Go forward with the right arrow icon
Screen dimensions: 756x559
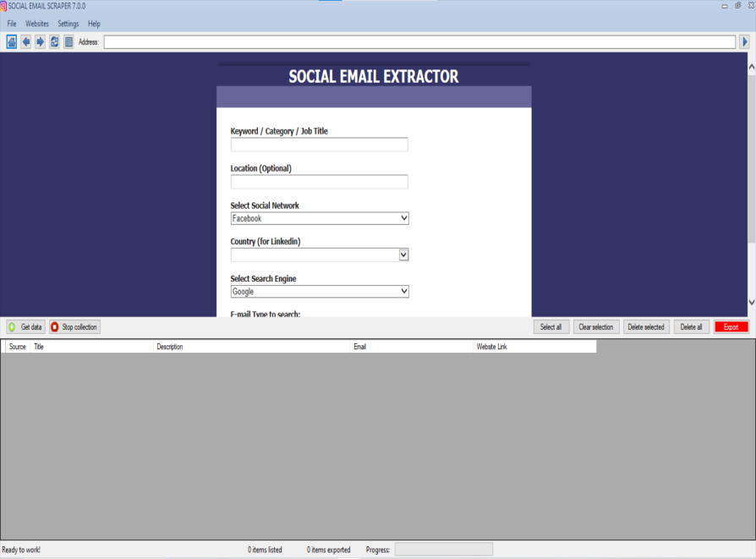click(x=40, y=42)
